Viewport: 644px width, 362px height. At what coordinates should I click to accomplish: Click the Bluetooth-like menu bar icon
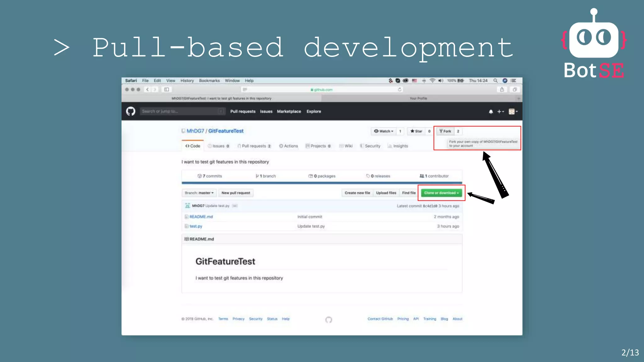[x=424, y=80]
